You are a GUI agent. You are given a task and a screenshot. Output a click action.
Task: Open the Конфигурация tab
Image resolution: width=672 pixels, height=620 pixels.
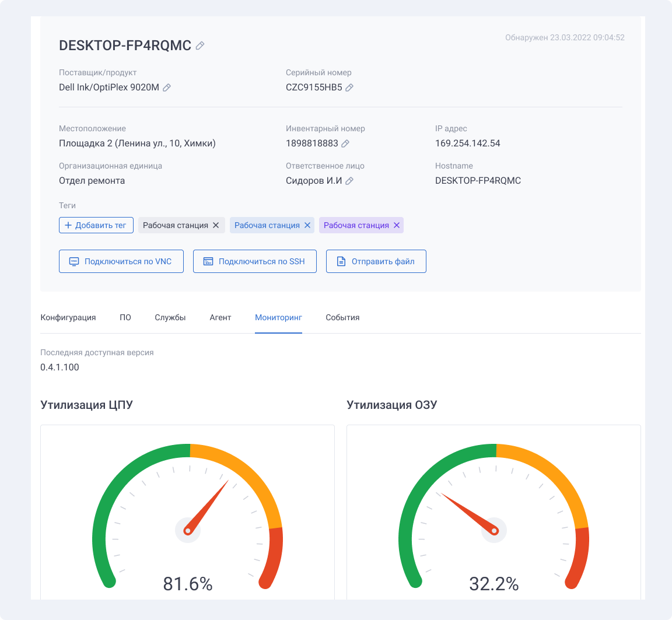68,317
